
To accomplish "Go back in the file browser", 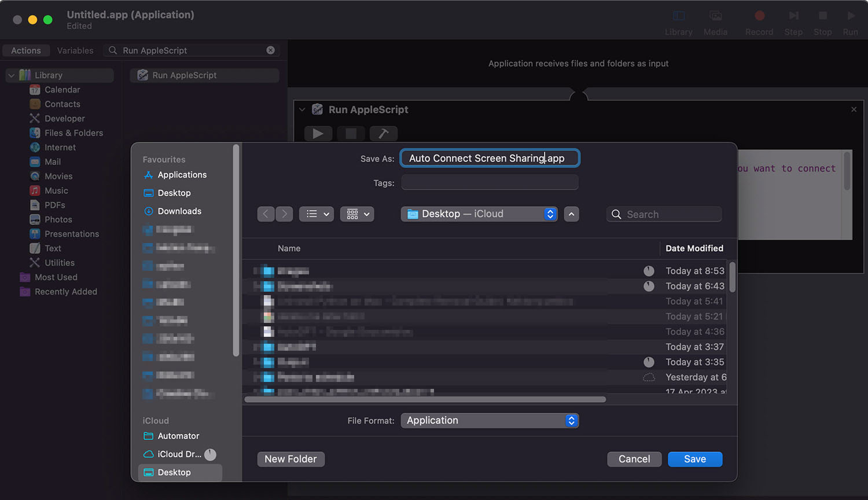I will point(266,214).
